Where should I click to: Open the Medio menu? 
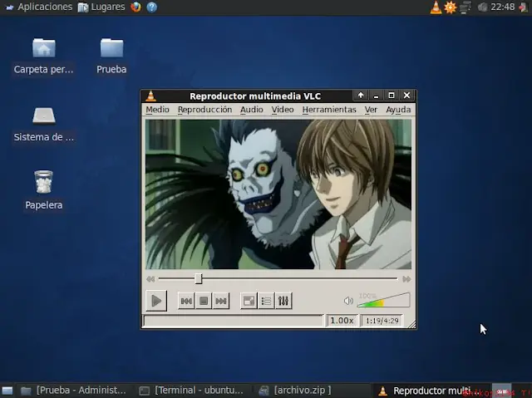click(157, 110)
